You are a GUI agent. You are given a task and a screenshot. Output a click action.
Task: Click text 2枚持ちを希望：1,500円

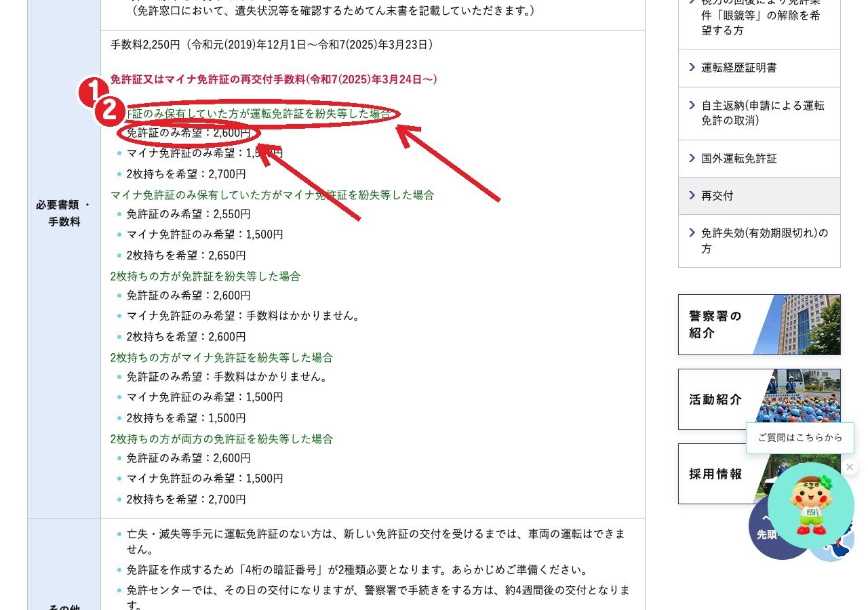tap(186, 418)
